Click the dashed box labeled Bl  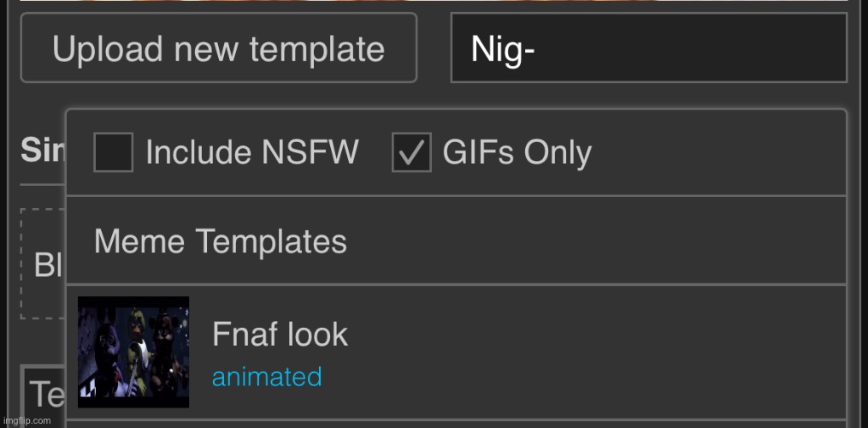[x=43, y=265]
